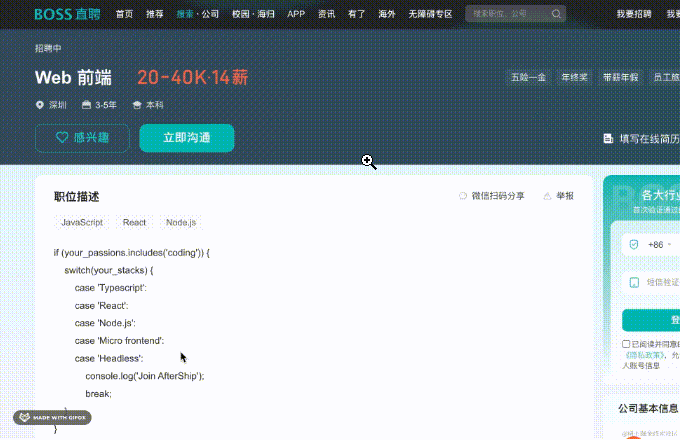This screenshot has height=440, width=680.
Task: Click the React skill tag
Action: pos(134,222)
